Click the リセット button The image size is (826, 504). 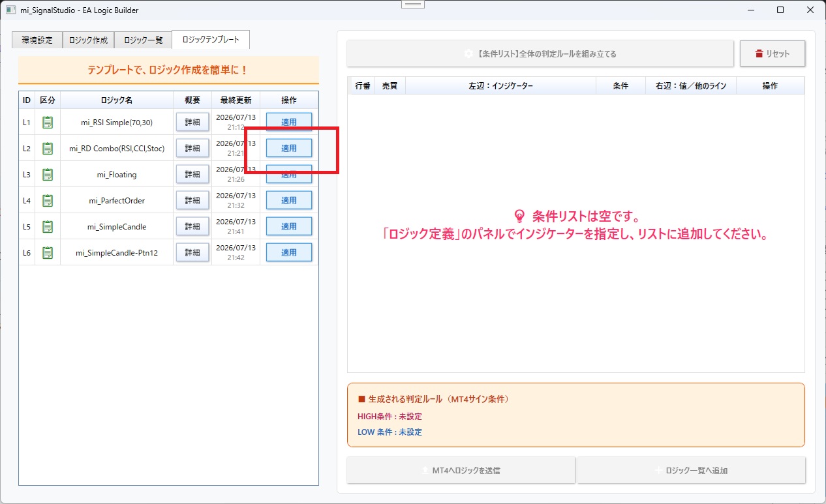coord(772,53)
